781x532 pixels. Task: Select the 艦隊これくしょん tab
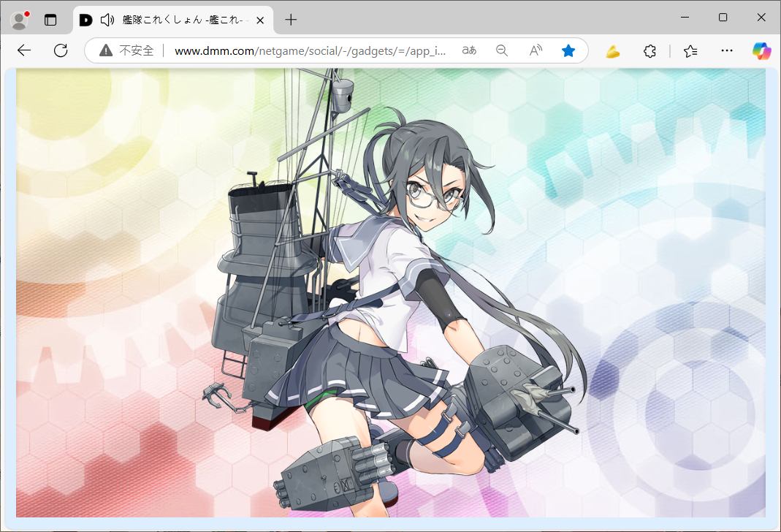click(x=173, y=20)
